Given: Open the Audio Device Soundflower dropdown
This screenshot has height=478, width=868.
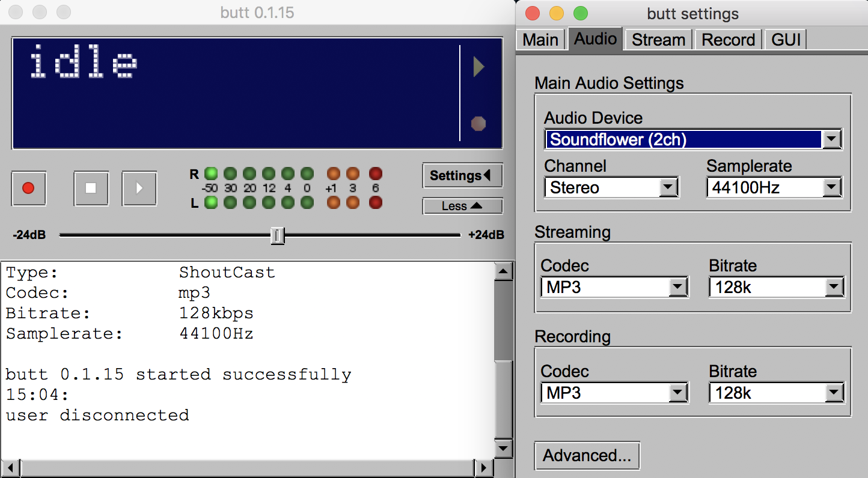Looking at the screenshot, I should [694, 139].
